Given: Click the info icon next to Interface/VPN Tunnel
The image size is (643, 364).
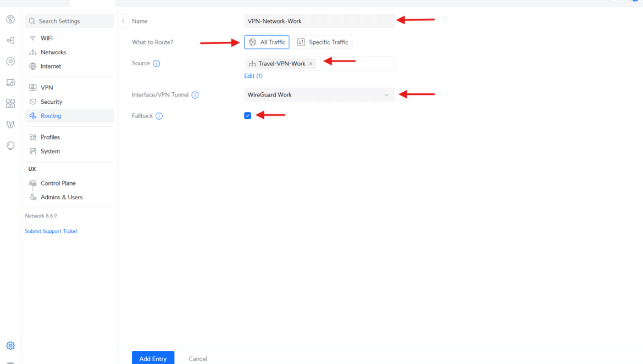Looking at the screenshot, I should 195,95.
